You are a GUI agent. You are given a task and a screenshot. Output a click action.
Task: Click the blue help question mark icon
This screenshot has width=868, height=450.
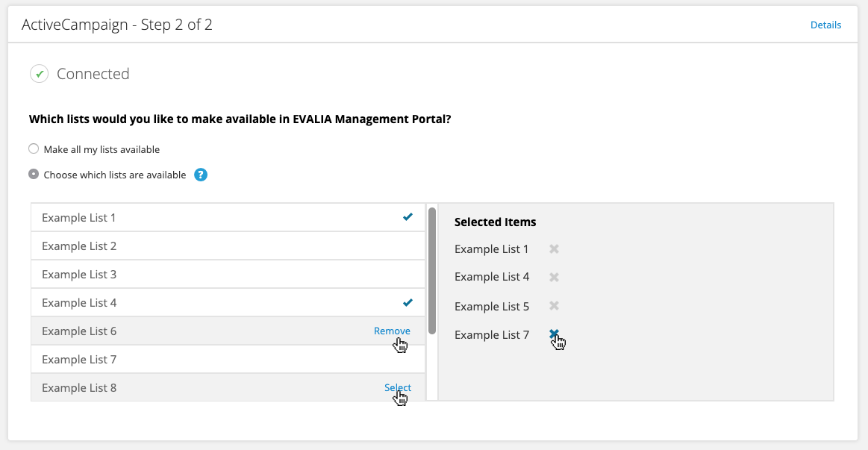click(201, 175)
